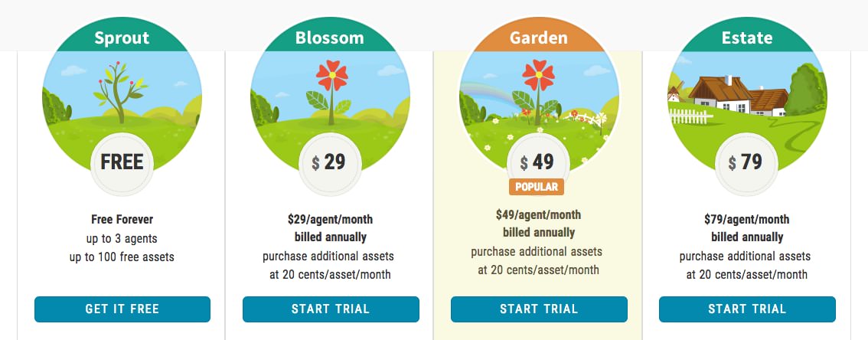
Task: Click the Free Forever text
Action: 122,219
